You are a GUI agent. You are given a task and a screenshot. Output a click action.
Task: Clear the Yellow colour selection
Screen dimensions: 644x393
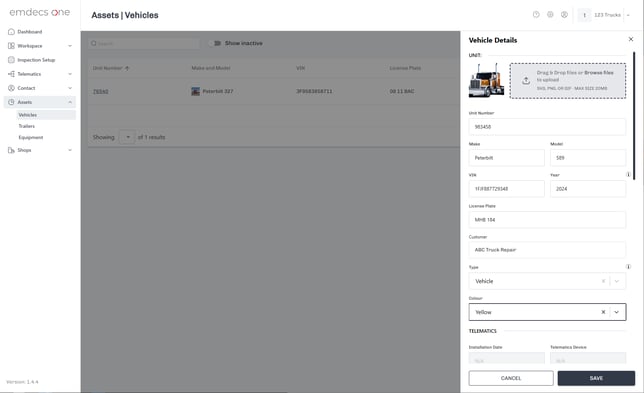[603, 312]
